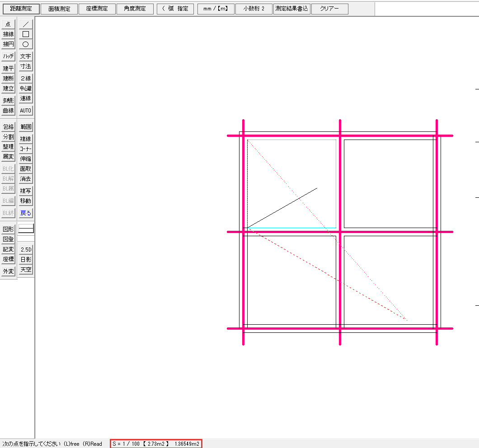This screenshot has height=448, width=479.
Task: Toggle 小数桁 2 decimal places setting
Action: 254,9
